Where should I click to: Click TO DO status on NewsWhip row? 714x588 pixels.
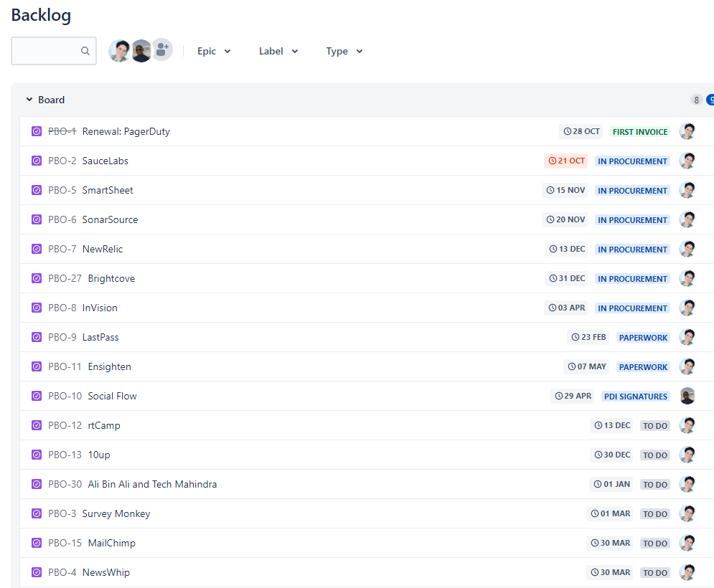[x=655, y=572]
